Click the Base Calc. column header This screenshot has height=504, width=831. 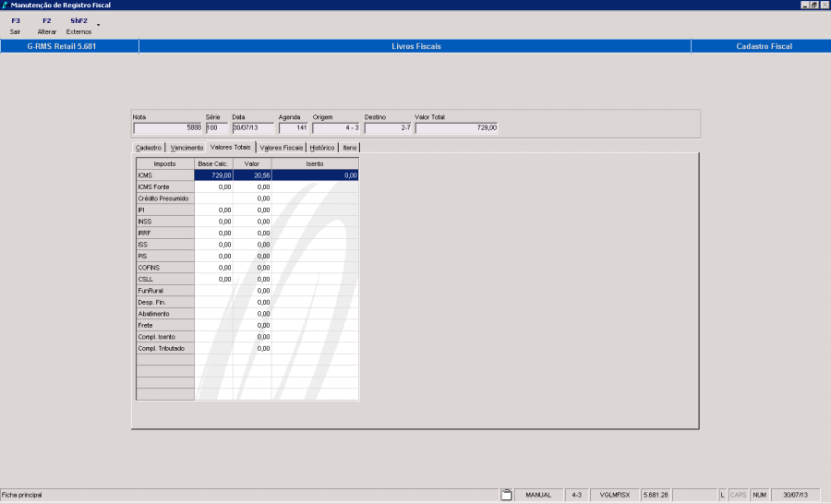(213, 163)
